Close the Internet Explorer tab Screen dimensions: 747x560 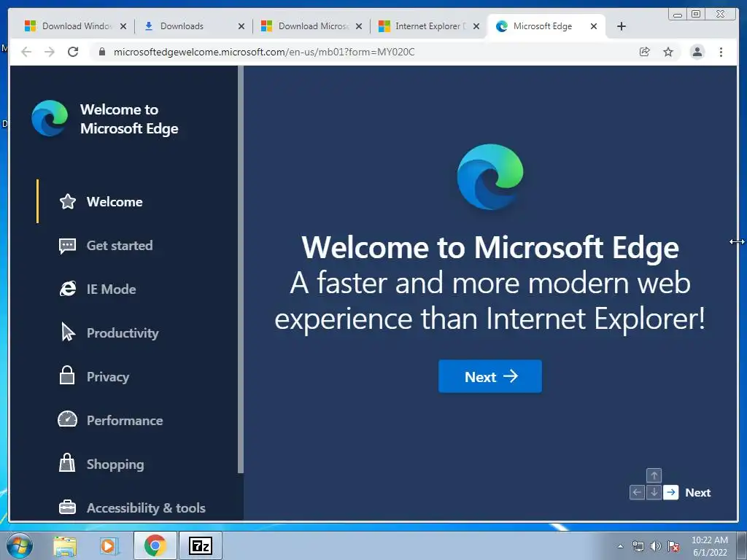click(x=476, y=26)
